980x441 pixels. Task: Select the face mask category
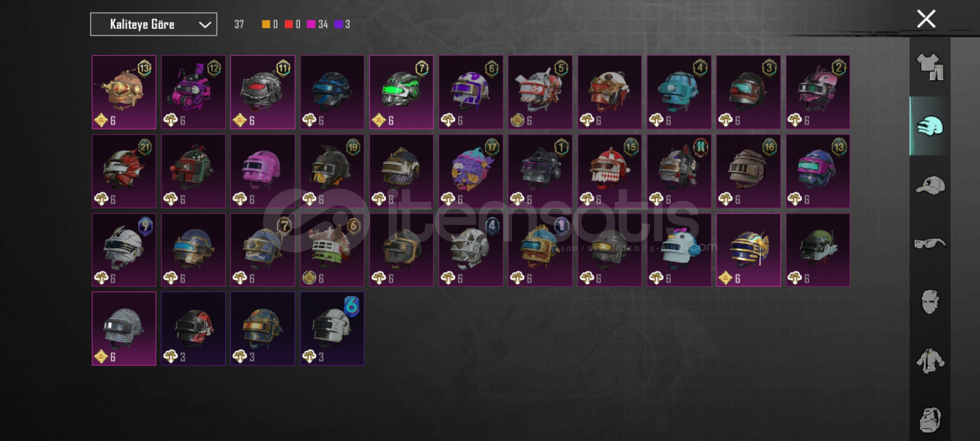pos(930,302)
